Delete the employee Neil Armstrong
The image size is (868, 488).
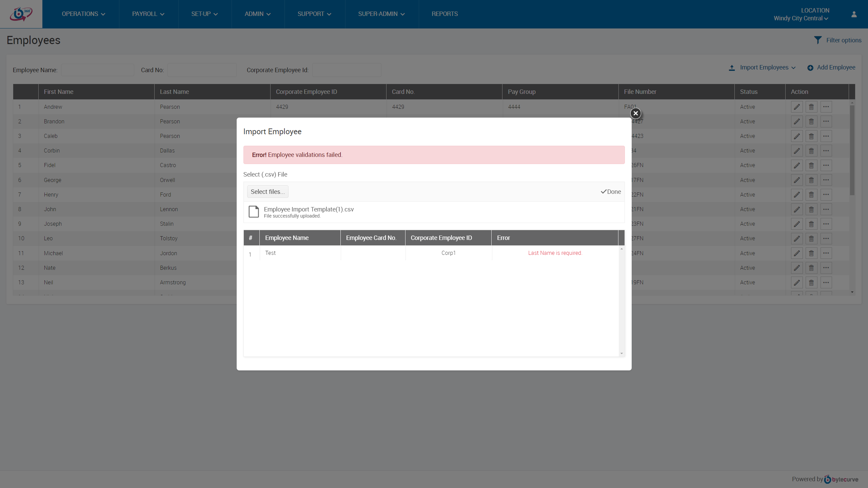(811, 282)
